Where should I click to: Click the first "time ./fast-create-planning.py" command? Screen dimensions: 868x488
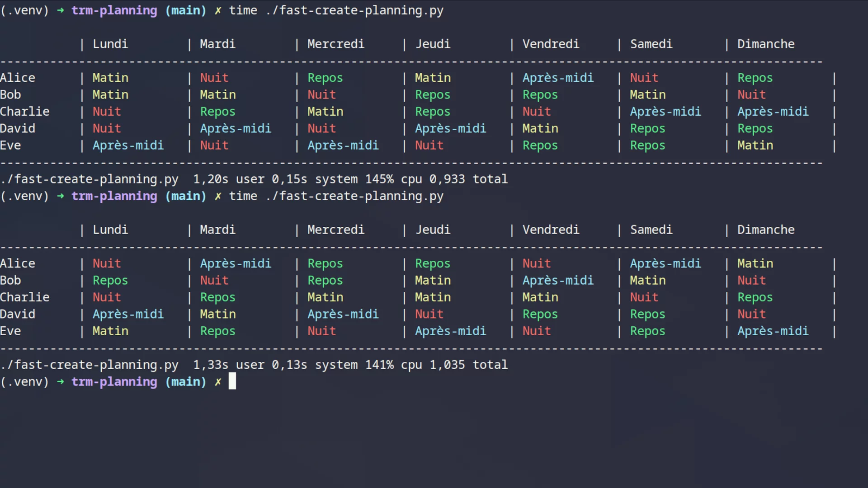pyautogui.click(x=336, y=10)
